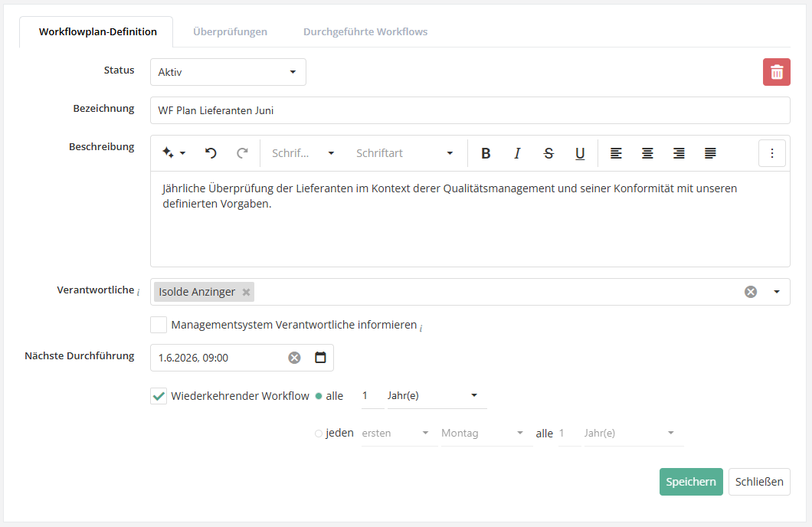Apply underline formatting to text
This screenshot has height=527, width=812.
(x=580, y=153)
